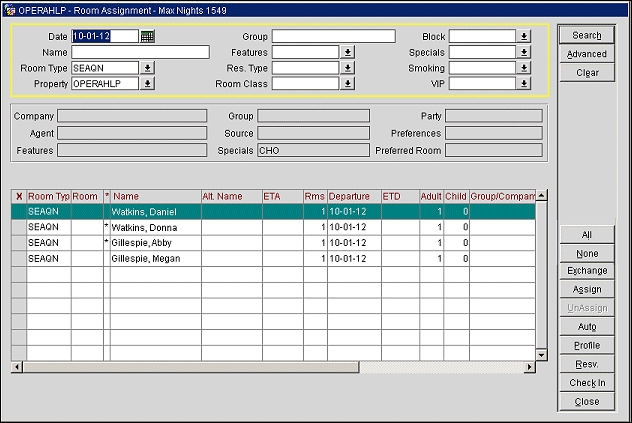Image resolution: width=632 pixels, height=423 pixels.
Task: Open the Property dropdown list
Action: (x=148, y=84)
